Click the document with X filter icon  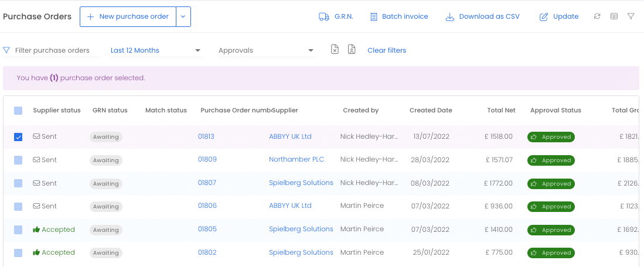[335, 50]
